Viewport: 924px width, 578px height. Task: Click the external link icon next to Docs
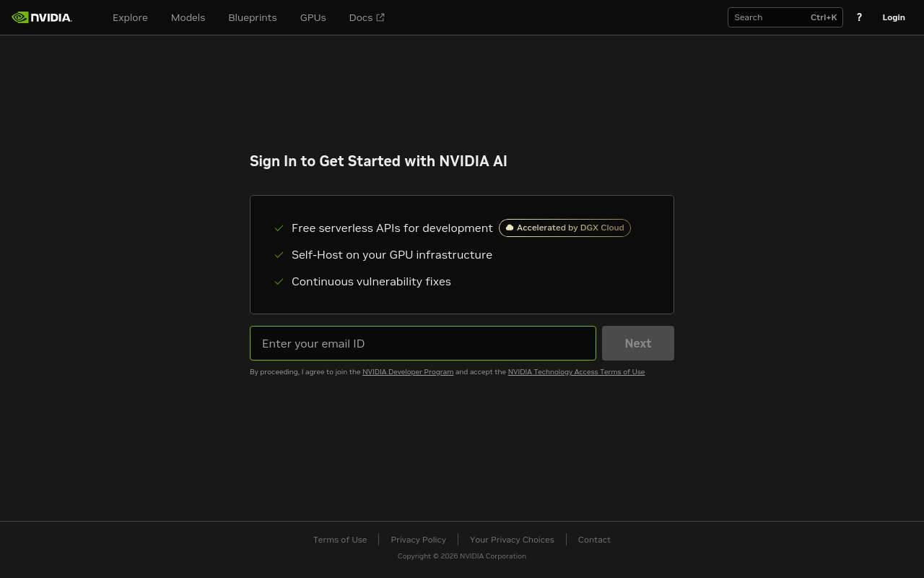point(380,17)
